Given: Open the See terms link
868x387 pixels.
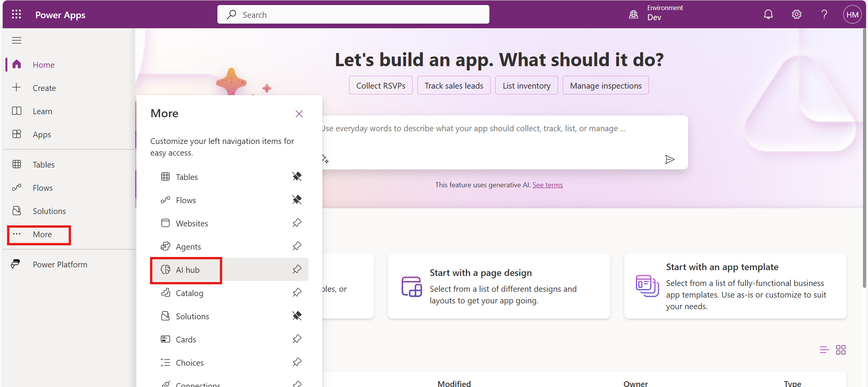Looking at the screenshot, I should 547,185.
